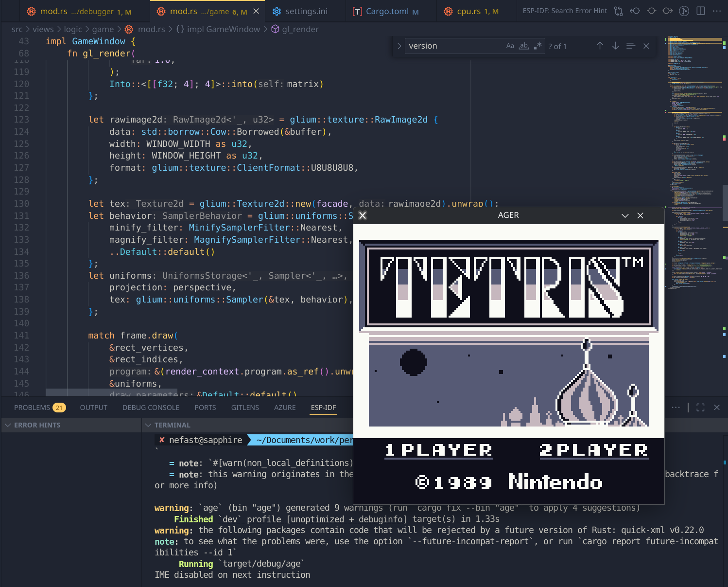The height and width of the screenshot is (587, 728).
Task: Maximize the bottom panel size
Action: click(700, 408)
